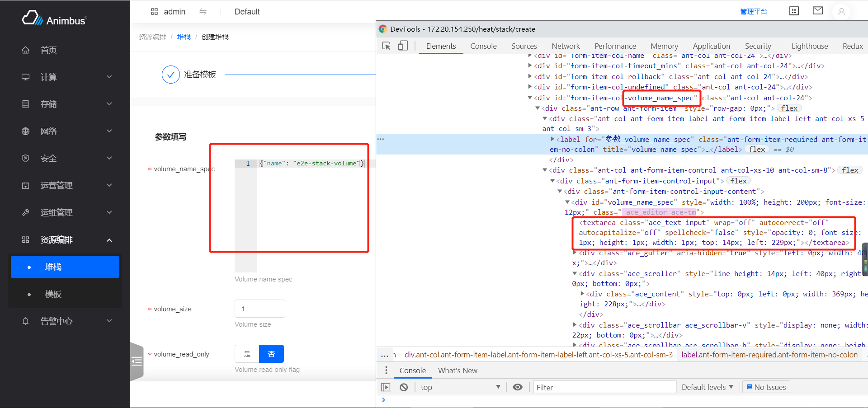868x408 pixels.
Task: Toggle the device toolbar icon in DevTools
Action: (402, 46)
